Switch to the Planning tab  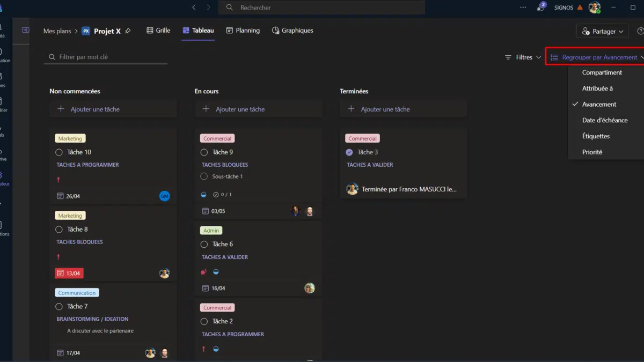click(x=243, y=31)
